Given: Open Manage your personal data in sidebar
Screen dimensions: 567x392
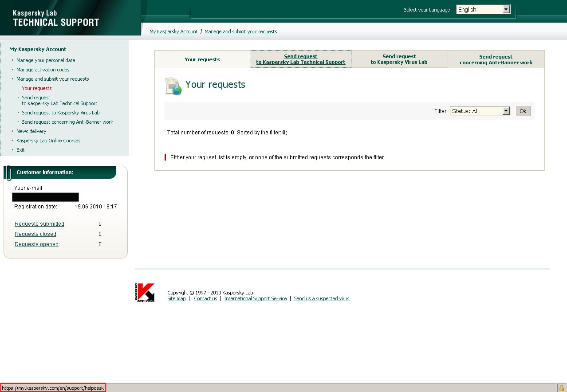Looking at the screenshot, I should 46,60.
